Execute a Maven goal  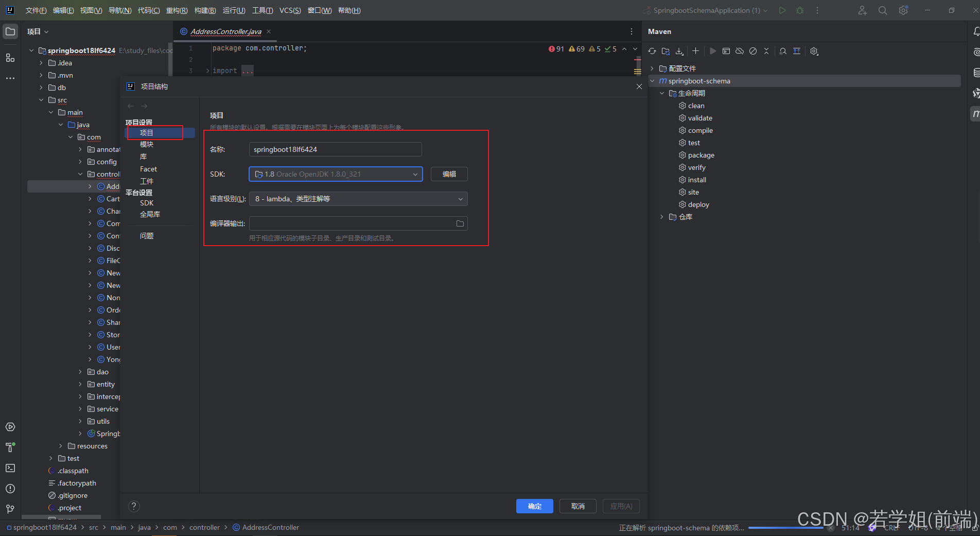[726, 51]
